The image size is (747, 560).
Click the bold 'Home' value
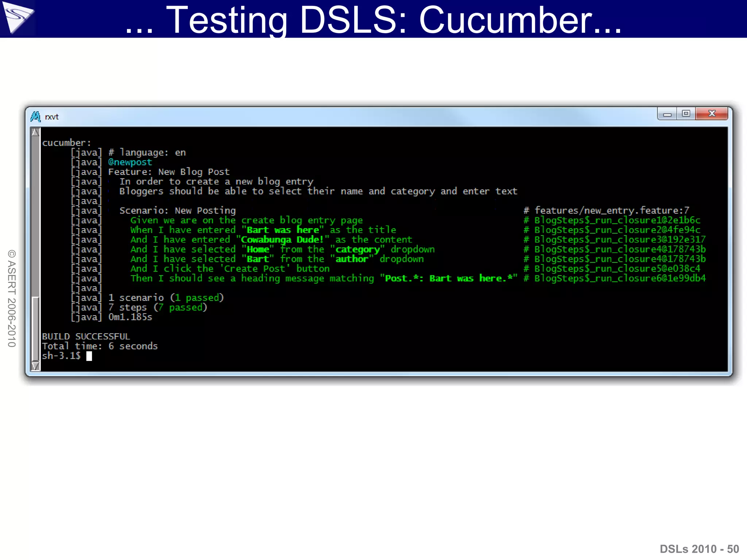tap(258, 249)
